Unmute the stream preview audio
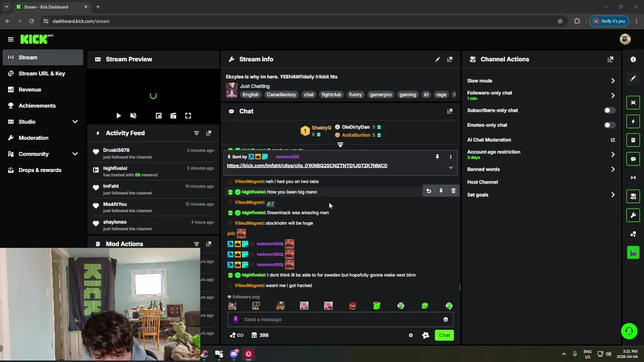644x362 pixels. 133,116
